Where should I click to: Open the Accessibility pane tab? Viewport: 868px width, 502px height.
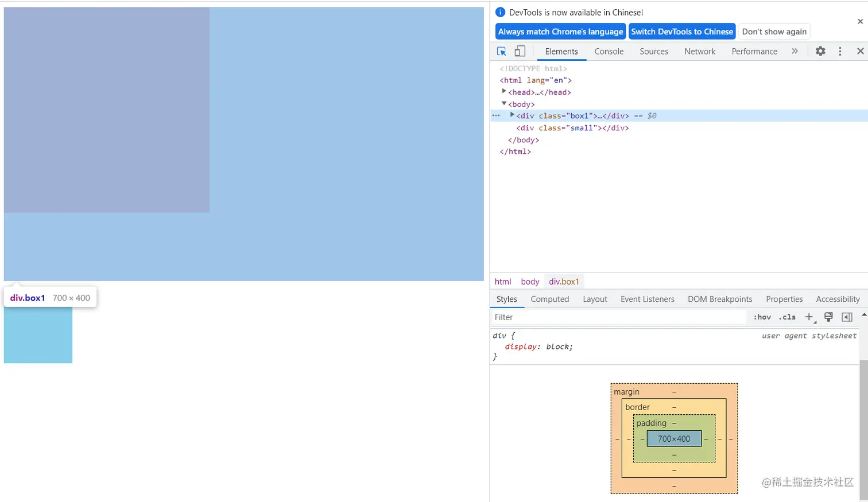[x=838, y=299]
